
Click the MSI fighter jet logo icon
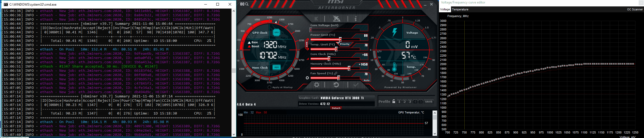point(336,18)
